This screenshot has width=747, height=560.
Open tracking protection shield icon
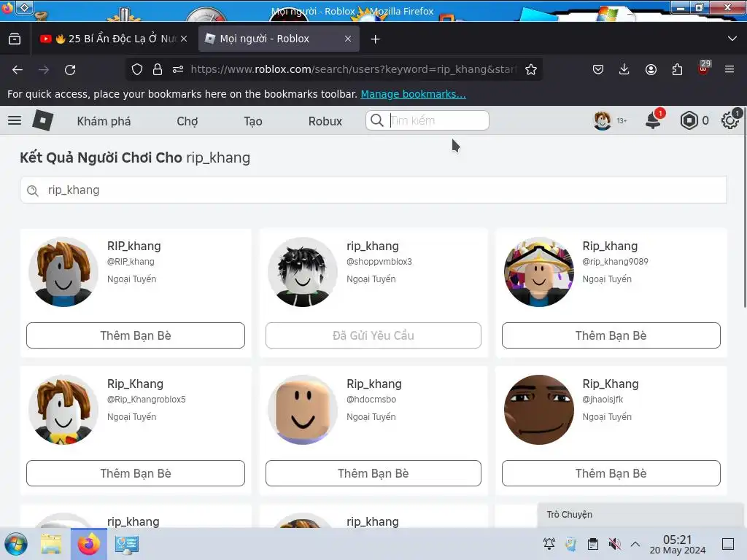click(137, 69)
